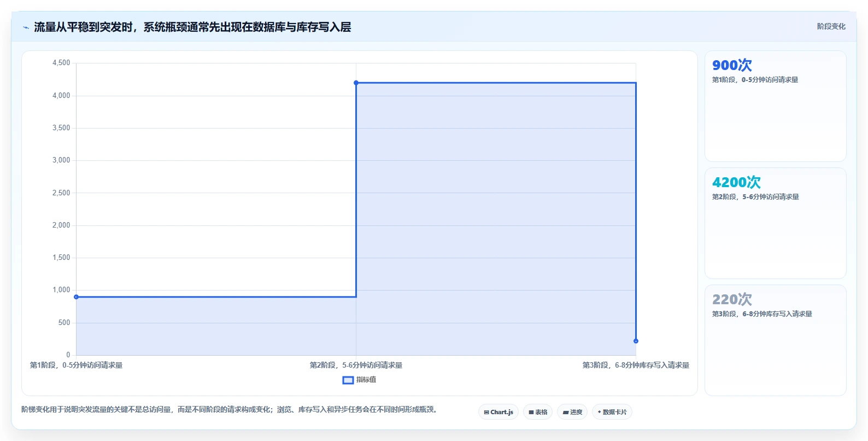Screen dimensions: 868x441
Task: Select the Chart.js tag
Action: click(498, 412)
